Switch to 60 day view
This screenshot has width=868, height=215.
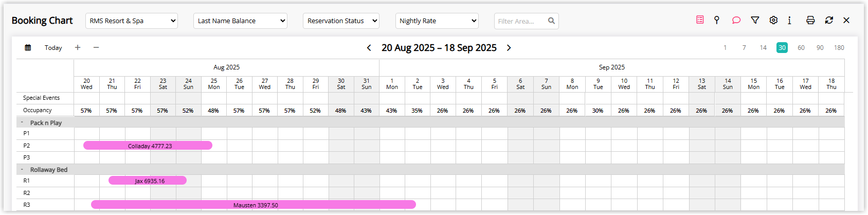[x=801, y=48]
